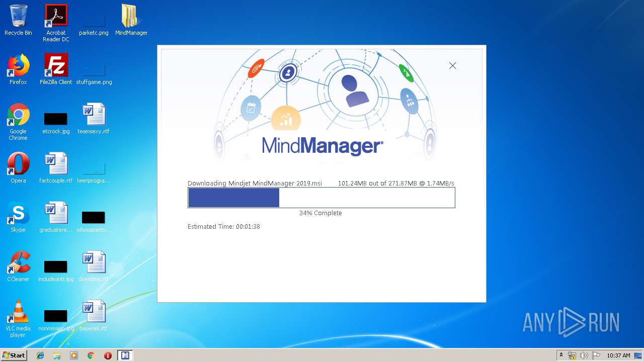
Task: Click 'Downloading Mindjet MindManager 2019.msi' label
Action: [255, 184]
